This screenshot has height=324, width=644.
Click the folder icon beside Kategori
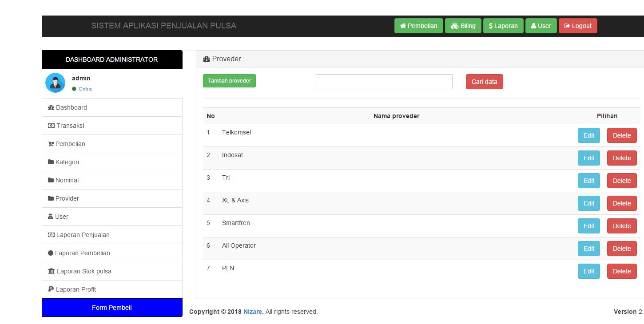51,162
